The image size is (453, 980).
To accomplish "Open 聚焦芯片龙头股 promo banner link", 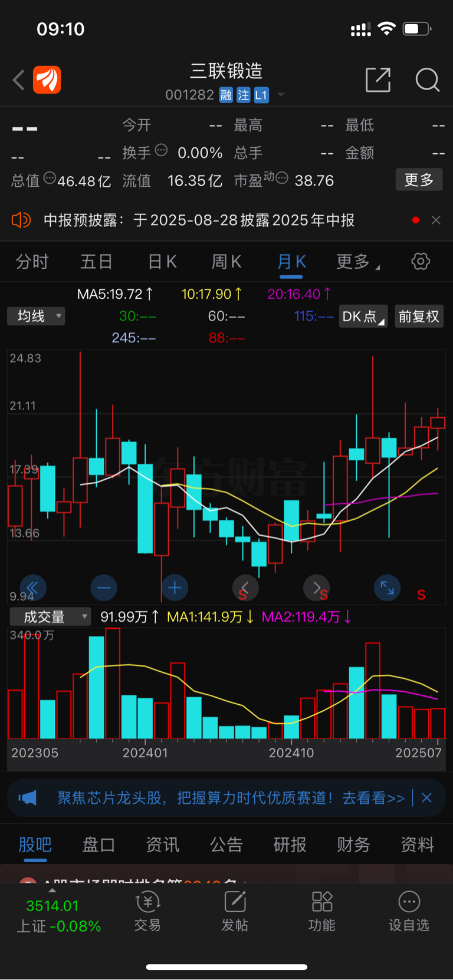I will (x=231, y=798).
